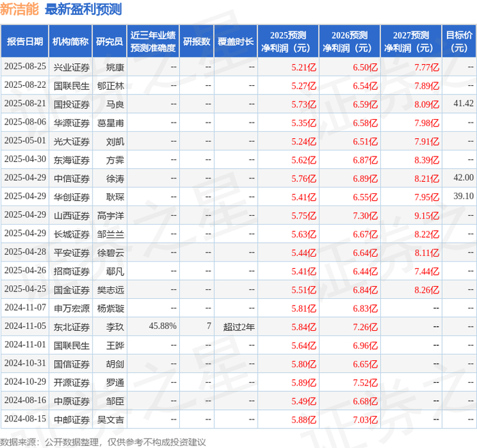
Task: Click the 8.09亿 forecast for 国投证券
Action: (427, 104)
